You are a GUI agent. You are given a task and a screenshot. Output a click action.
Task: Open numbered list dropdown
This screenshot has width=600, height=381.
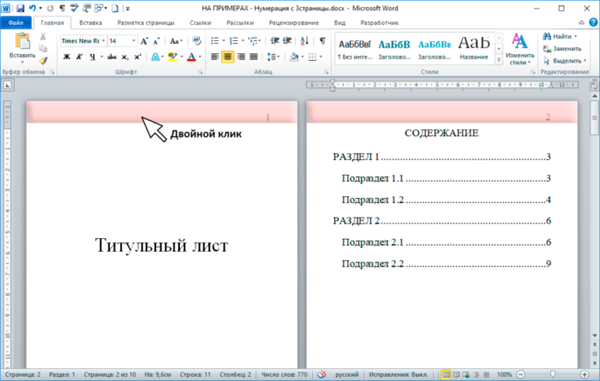click(x=243, y=41)
